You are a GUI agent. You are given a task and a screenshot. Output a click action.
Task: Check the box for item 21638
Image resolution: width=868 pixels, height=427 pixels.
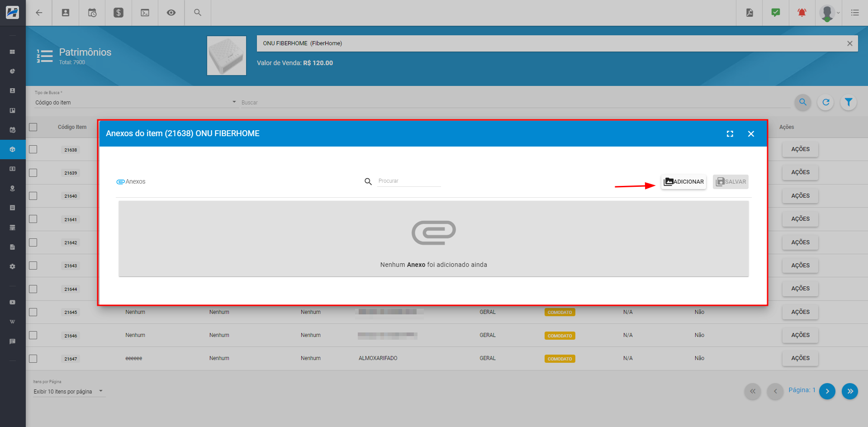tap(33, 149)
